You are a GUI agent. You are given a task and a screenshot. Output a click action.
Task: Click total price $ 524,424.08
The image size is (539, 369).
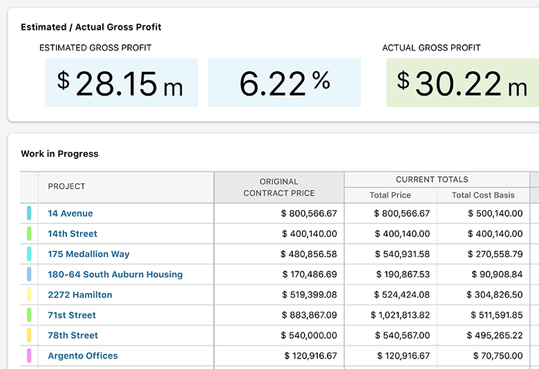tap(402, 295)
